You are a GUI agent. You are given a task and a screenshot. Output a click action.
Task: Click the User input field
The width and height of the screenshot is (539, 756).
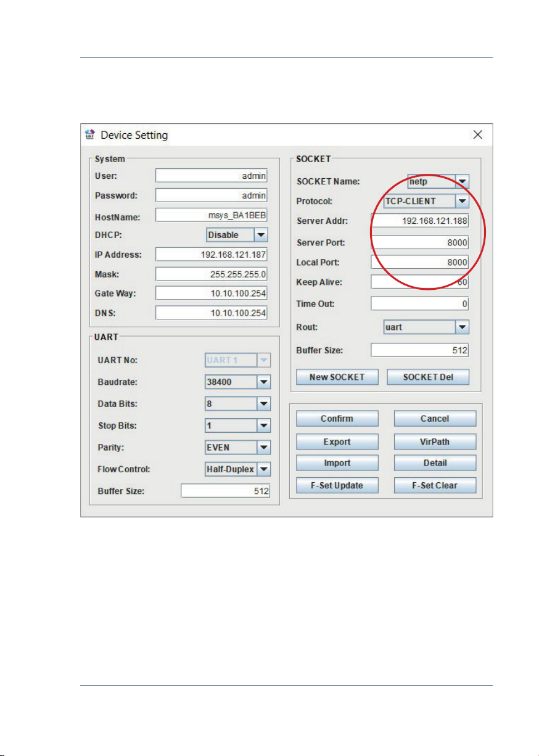click(212, 176)
